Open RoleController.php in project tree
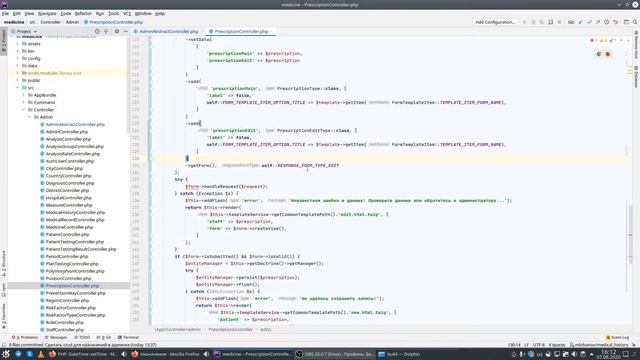 point(64,322)
